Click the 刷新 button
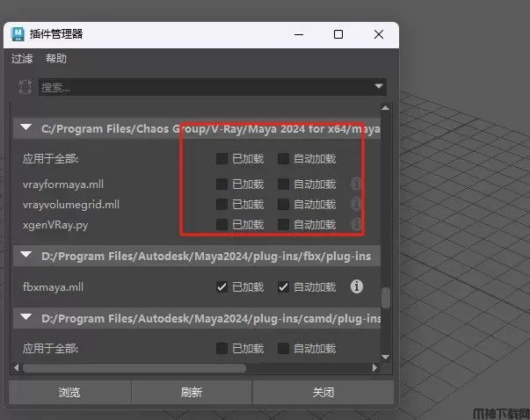Screen dimensions: 530x420 point(191,392)
